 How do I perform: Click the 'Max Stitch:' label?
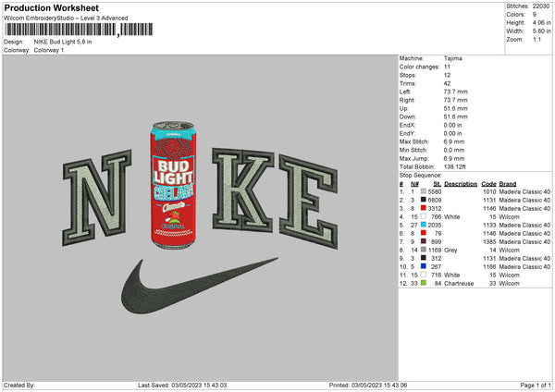[414, 141]
